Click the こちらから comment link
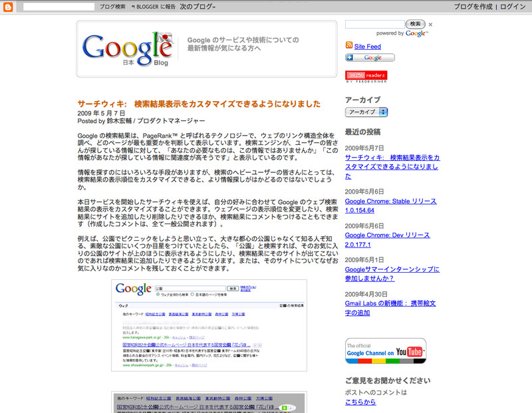 pyautogui.click(x=360, y=402)
